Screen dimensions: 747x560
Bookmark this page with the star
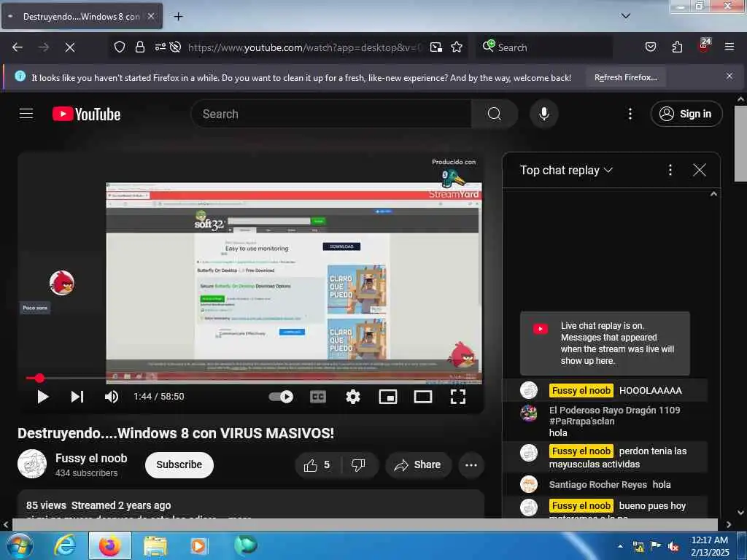click(457, 47)
